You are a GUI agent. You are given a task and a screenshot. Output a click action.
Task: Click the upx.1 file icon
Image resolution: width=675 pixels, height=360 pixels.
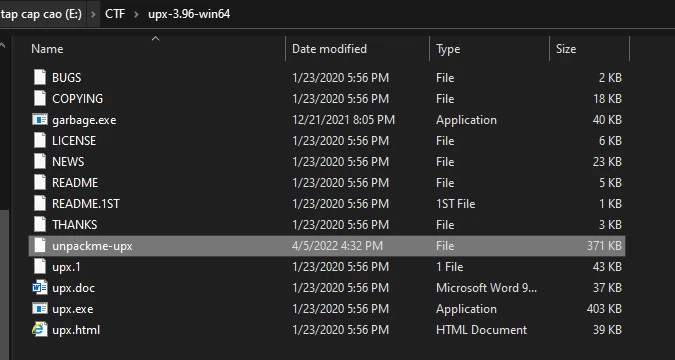pyautogui.click(x=40, y=267)
